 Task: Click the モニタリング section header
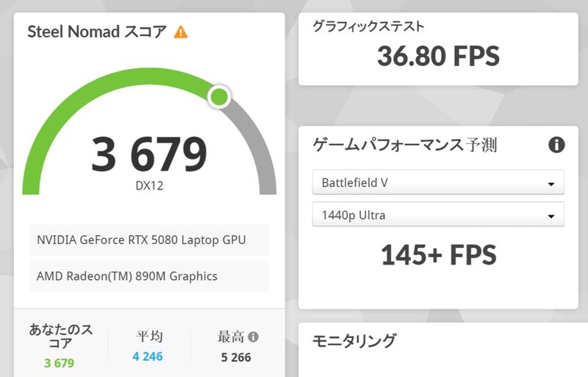click(x=354, y=340)
